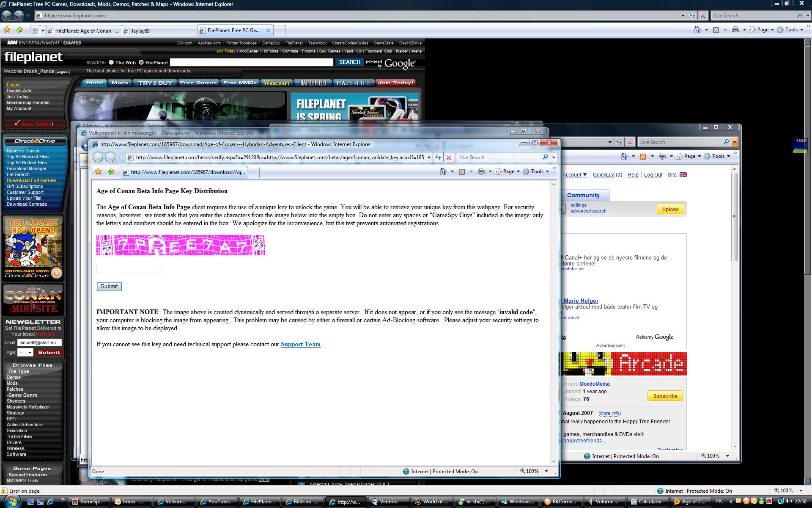Click captcha code text input box

pyautogui.click(x=129, y=268)
